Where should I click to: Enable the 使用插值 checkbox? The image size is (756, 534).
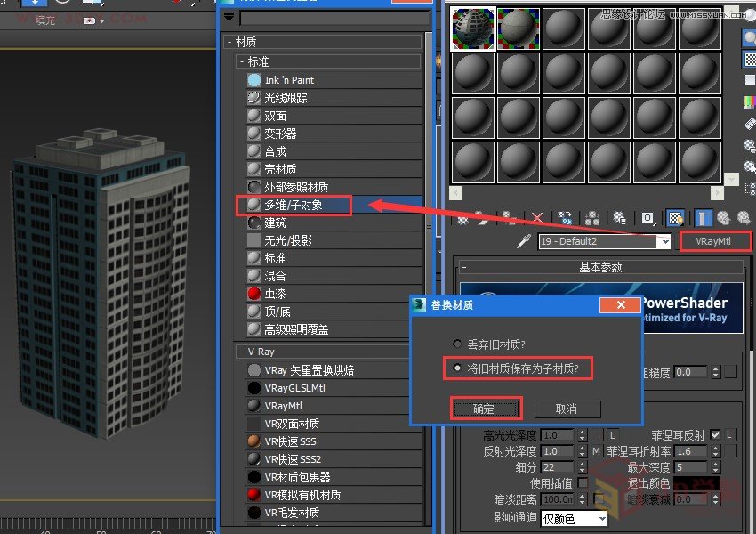(x=583, y=483)
